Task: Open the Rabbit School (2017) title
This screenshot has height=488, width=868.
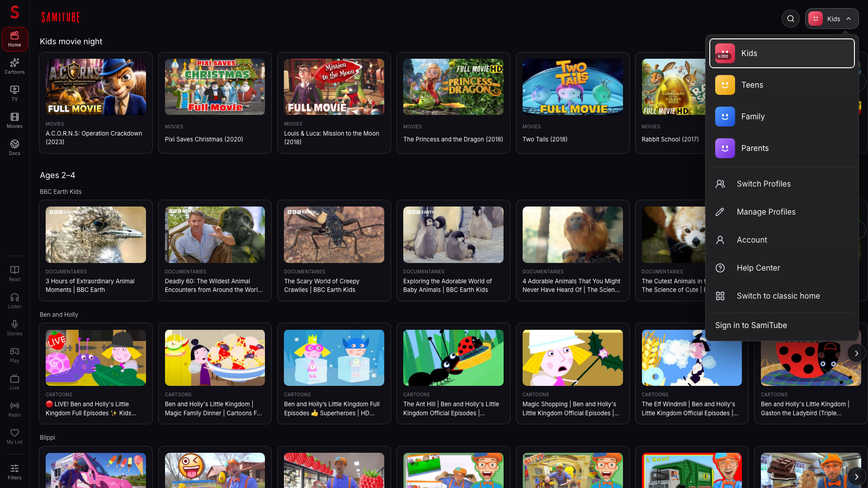Action: (670, 139)
